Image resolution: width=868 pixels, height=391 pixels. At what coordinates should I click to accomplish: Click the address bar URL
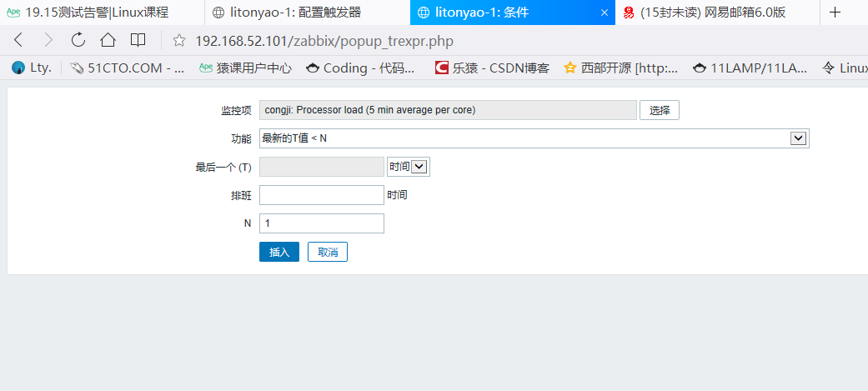pos(324,40)
